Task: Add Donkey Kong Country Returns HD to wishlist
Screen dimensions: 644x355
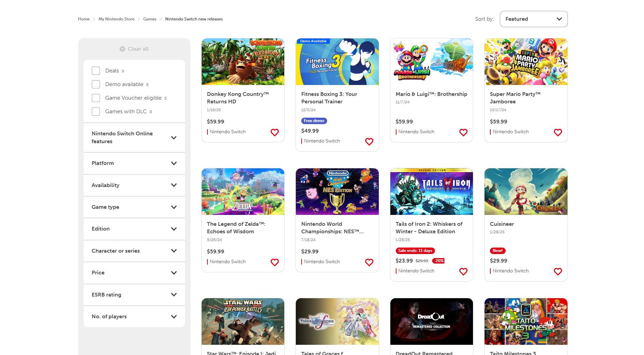Action: [274, 133]
